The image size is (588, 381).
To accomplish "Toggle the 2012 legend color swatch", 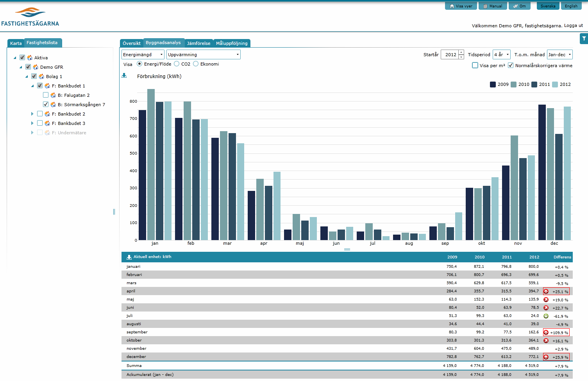I will [x=555, y=84].
